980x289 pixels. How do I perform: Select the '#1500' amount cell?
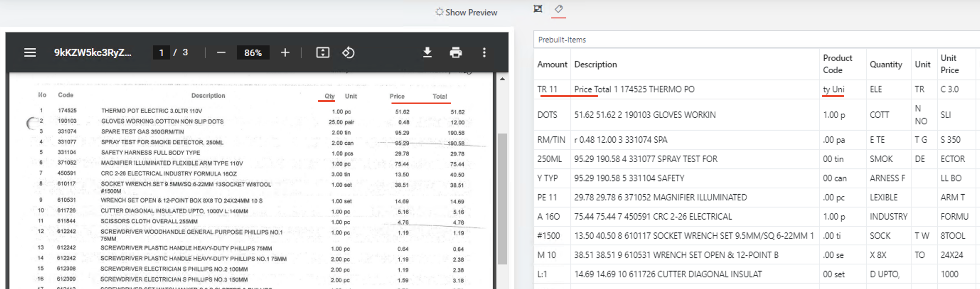[x=552, y=236]
